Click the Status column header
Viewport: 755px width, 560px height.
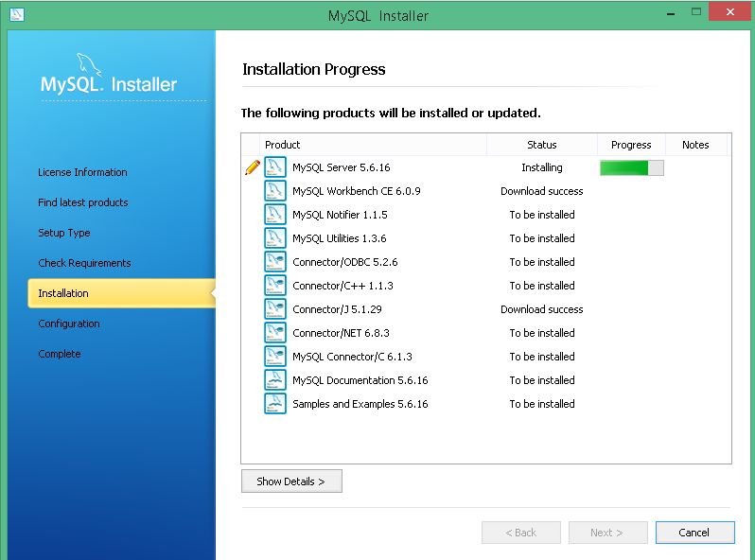(x=542, y=145)
